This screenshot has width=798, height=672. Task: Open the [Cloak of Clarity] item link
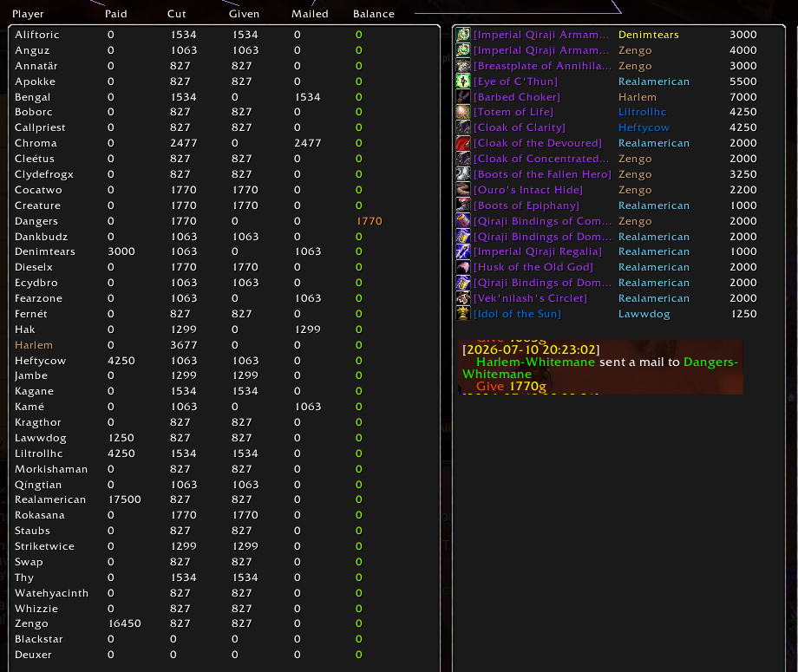click(x=520, y=127)
